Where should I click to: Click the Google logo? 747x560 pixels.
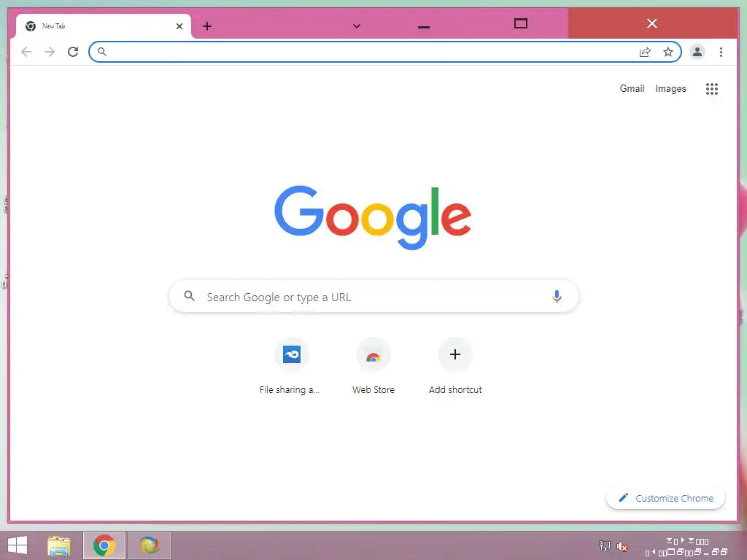[373, 217]
